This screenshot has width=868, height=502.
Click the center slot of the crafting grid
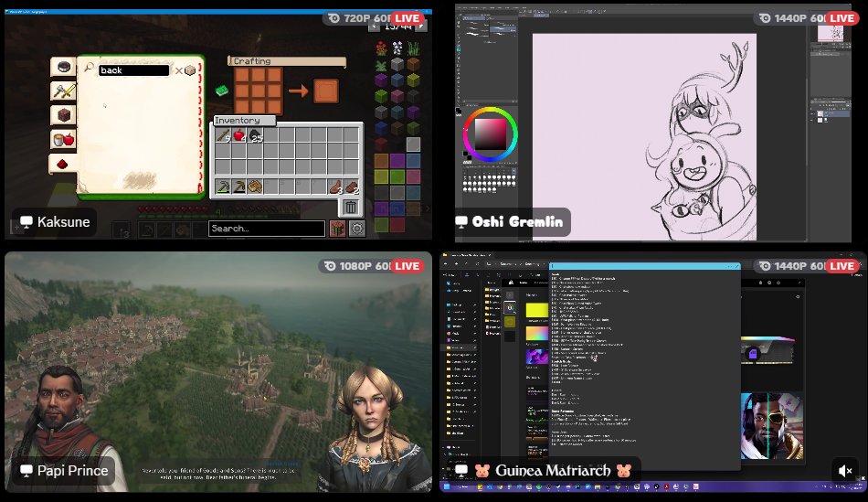tap(259, 91)
